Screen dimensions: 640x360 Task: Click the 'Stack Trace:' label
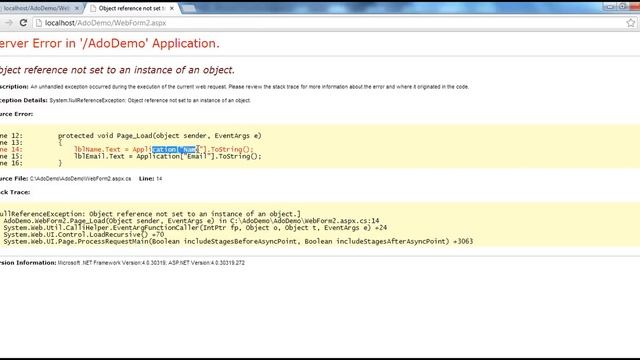[15, 192]
